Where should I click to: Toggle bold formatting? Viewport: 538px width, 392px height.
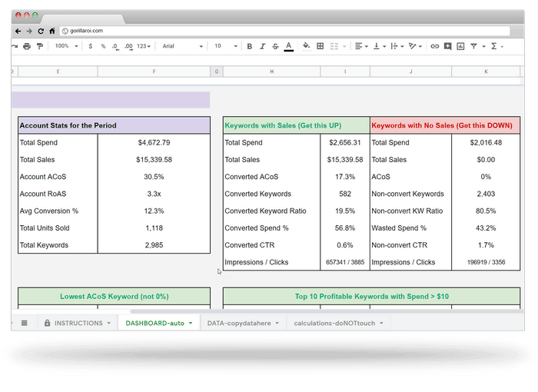pyautogui.click(x=249, y=46)
